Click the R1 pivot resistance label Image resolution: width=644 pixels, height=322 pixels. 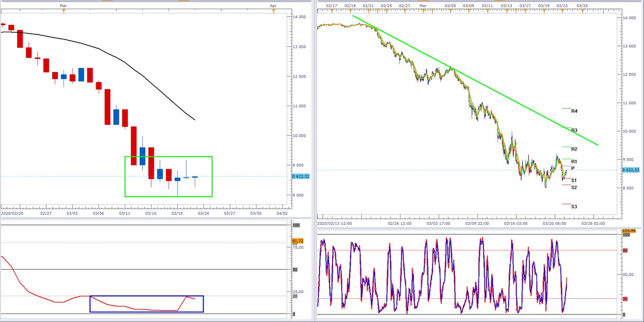pyautogui.click(x=574, y=162)
